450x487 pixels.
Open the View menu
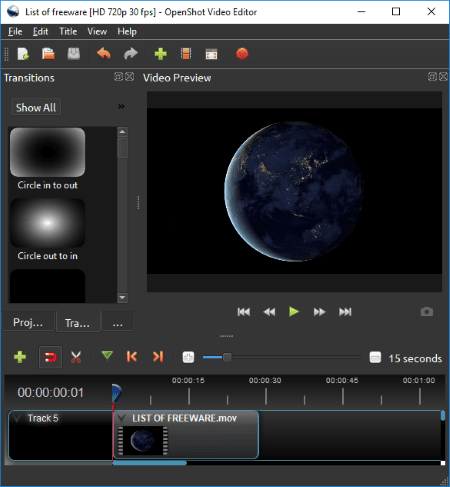pos(97,32)
